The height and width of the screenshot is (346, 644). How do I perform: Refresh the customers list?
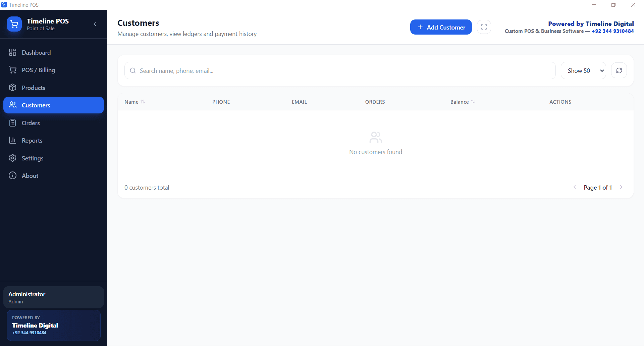point(619,70)
